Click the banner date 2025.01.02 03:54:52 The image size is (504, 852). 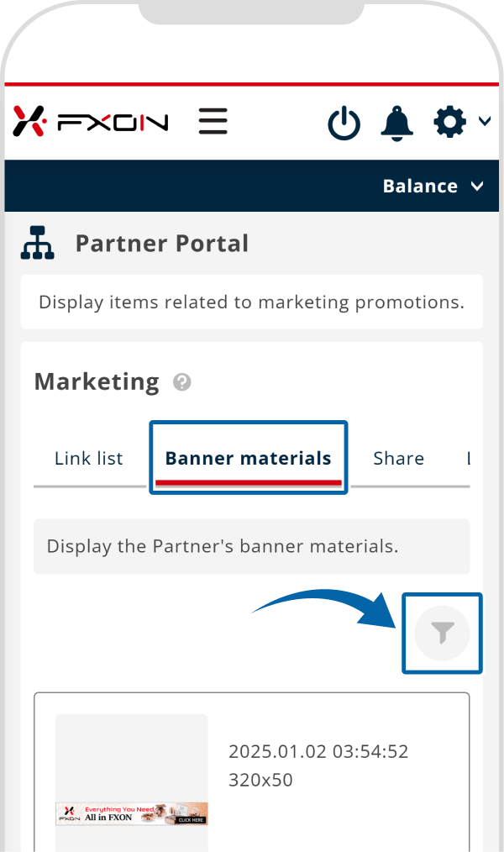tap(318, 751)
